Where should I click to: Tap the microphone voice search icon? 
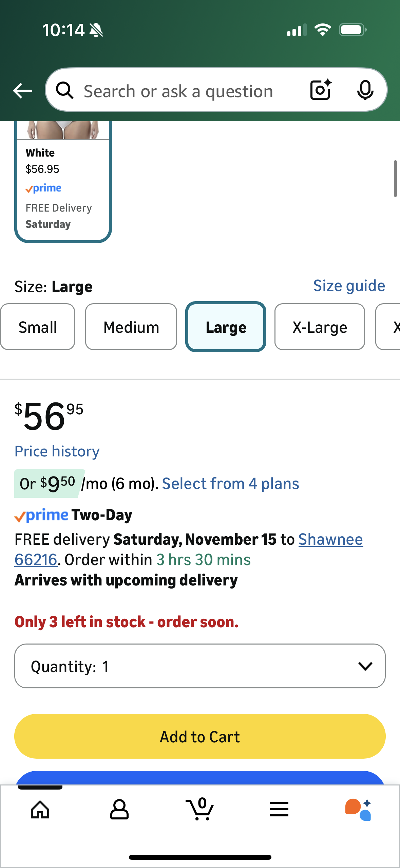click(x=365, y=90)
